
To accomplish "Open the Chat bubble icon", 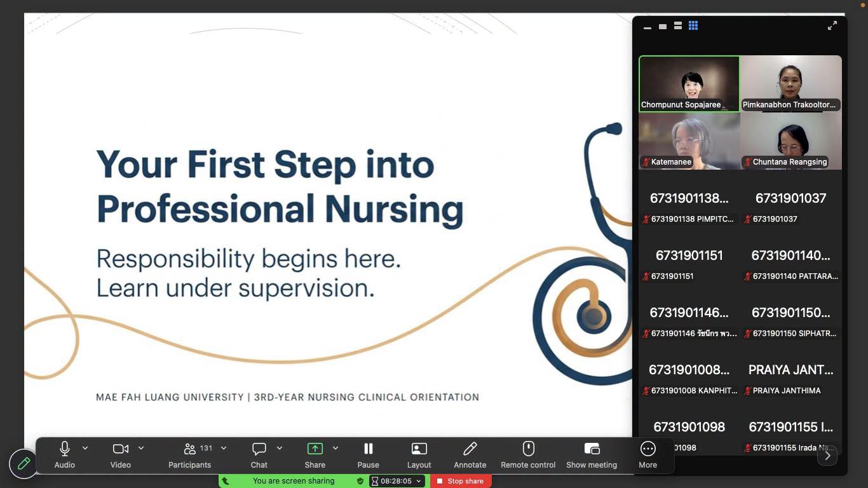I will click(259, 449).
